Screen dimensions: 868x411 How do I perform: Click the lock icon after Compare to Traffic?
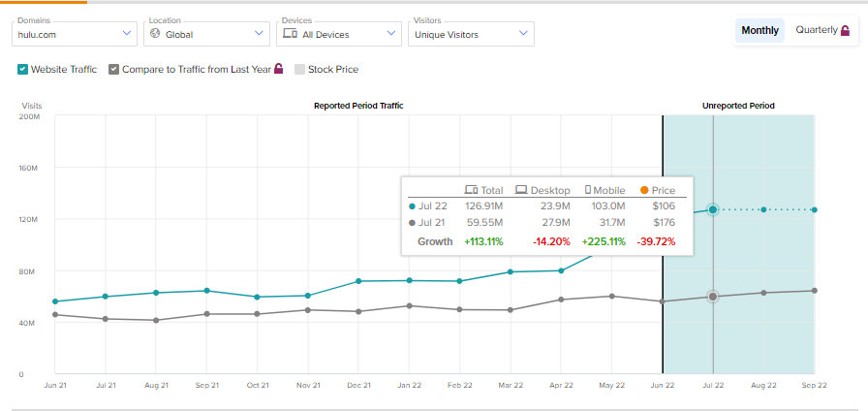279,69
